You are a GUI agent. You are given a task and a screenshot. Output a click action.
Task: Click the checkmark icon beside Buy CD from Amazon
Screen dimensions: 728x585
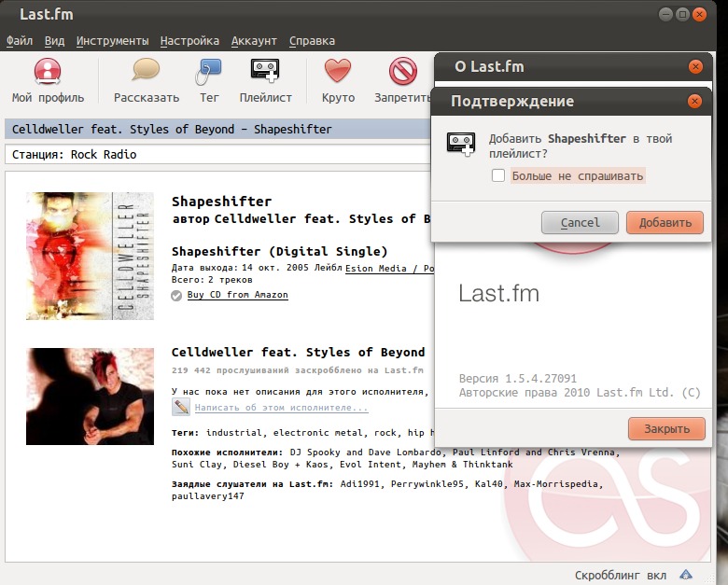[x=176, y=295]
